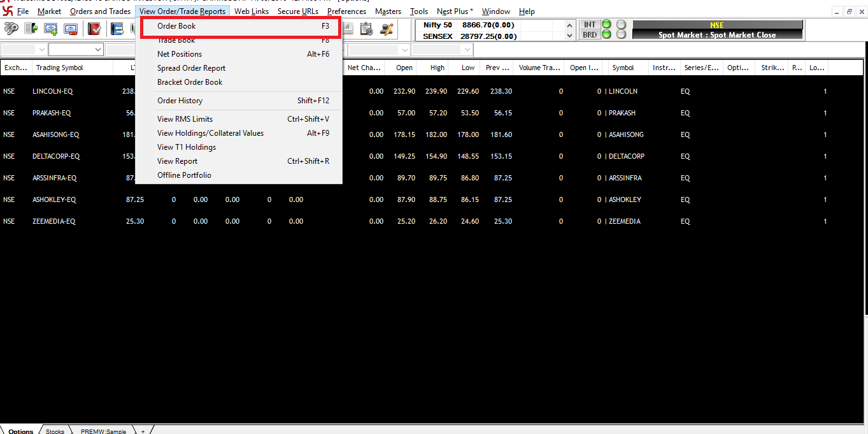Open the Help menu
This screenshot has height=434, width=868.
tap(527, 11)
